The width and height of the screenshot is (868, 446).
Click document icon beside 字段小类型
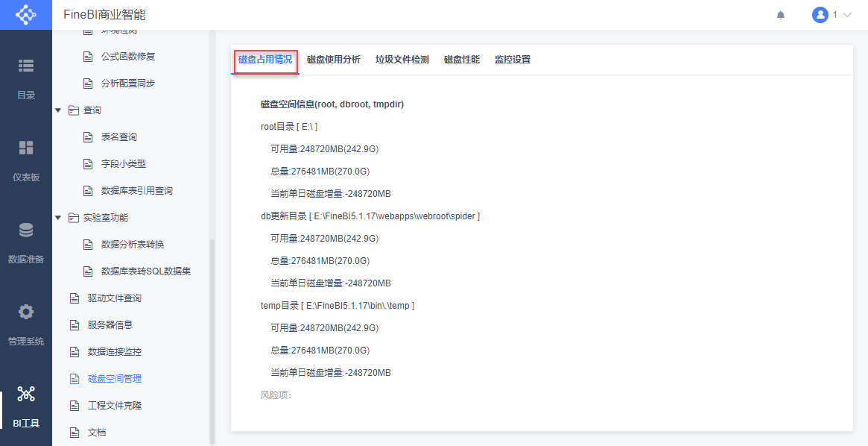coord(87,164)
